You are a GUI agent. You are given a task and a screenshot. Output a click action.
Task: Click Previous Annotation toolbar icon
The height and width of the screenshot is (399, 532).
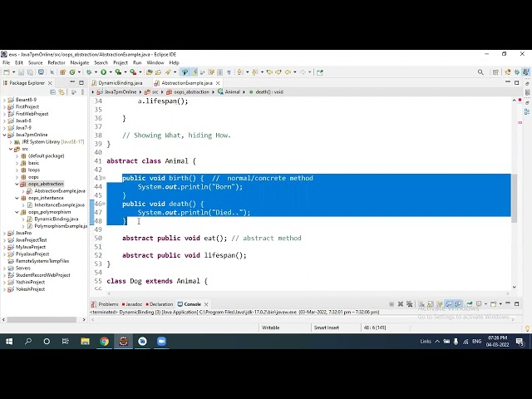(254, 72)
